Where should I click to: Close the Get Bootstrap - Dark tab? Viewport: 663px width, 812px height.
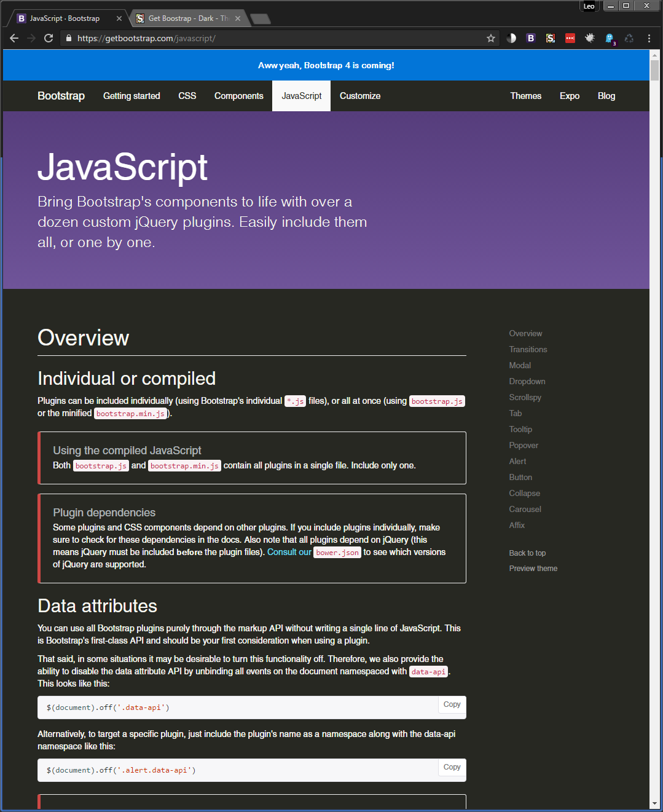pos(238,18)
